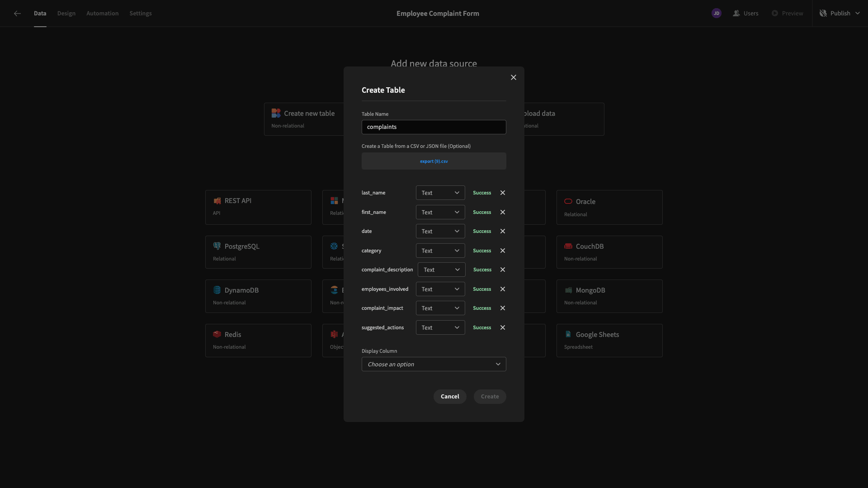
Task: Click the Preview button
Action: (787, 14)
